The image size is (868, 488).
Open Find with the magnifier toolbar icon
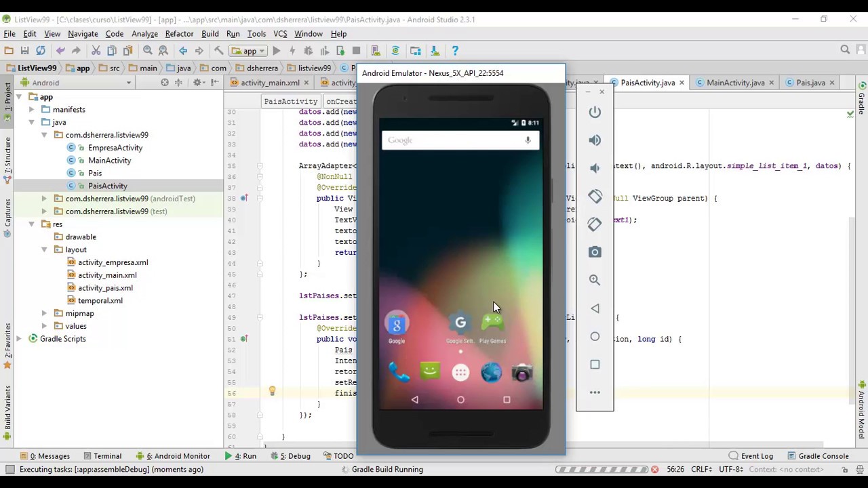click(147, 51)
